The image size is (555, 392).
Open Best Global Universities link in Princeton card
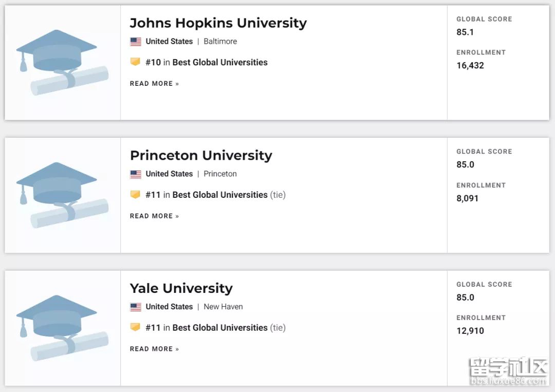220,195
